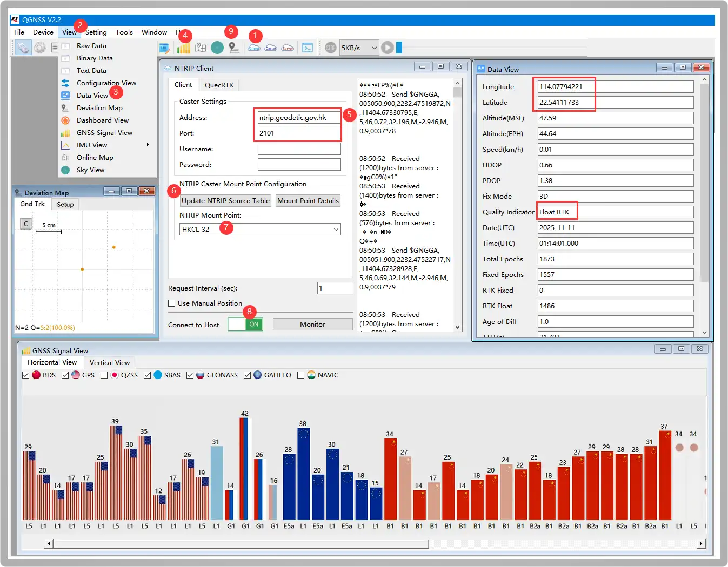Toggle the Connect to Host switch
728x567 pixels.
[x=245, y=324]
